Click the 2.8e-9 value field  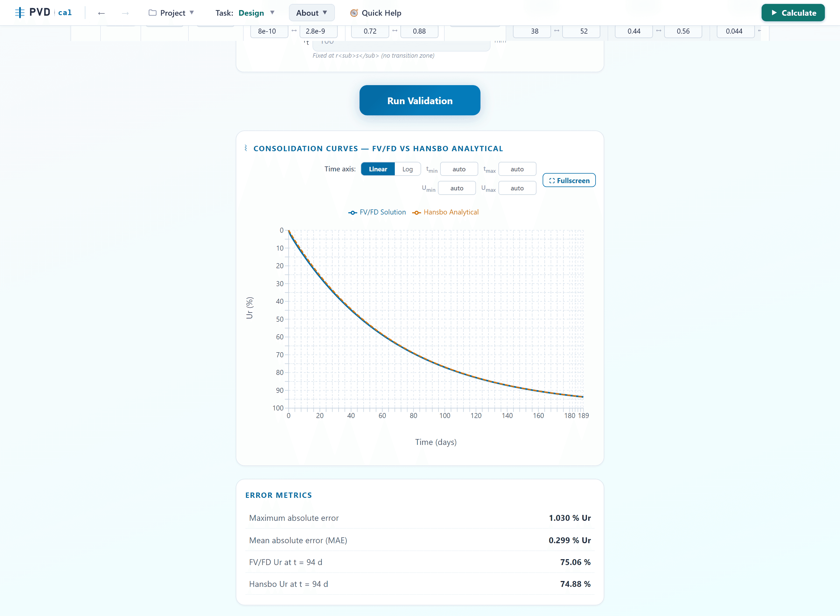pyautogui.click(x=318, y=31)
